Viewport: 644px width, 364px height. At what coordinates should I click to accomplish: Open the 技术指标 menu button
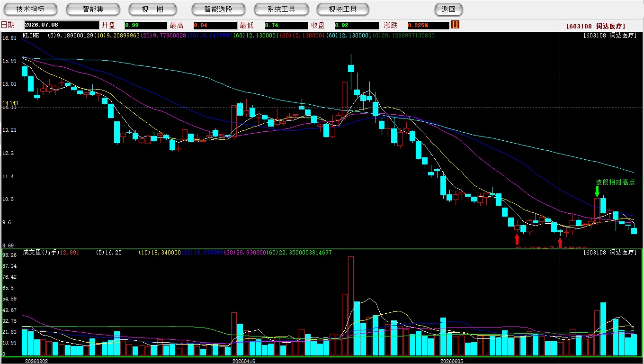tap(30, 9)
